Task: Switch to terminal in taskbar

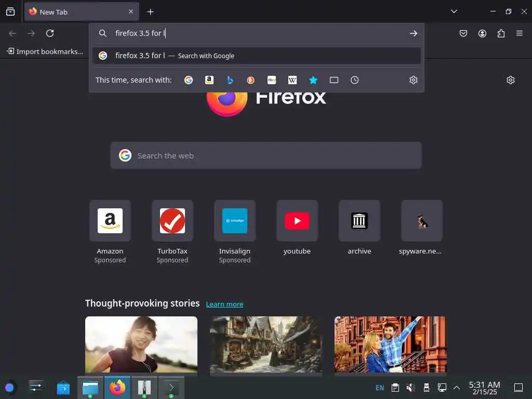Action: 171,388
